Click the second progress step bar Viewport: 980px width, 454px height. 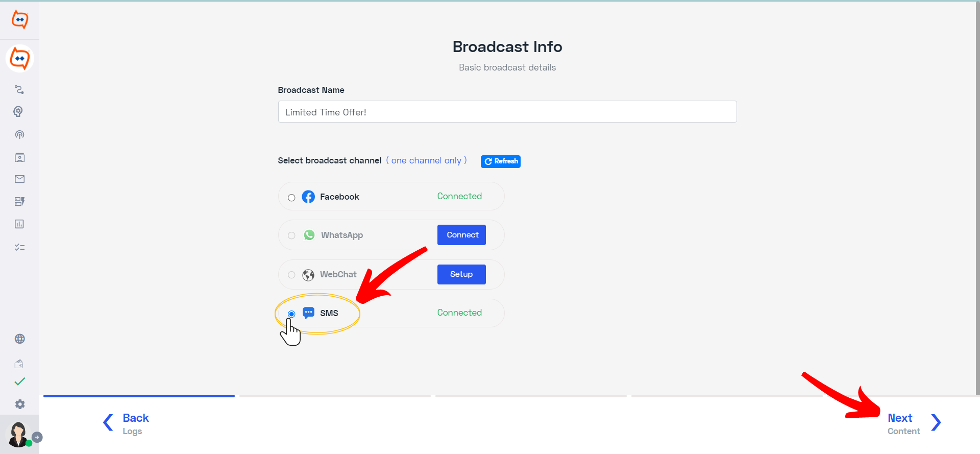(335, 396)
